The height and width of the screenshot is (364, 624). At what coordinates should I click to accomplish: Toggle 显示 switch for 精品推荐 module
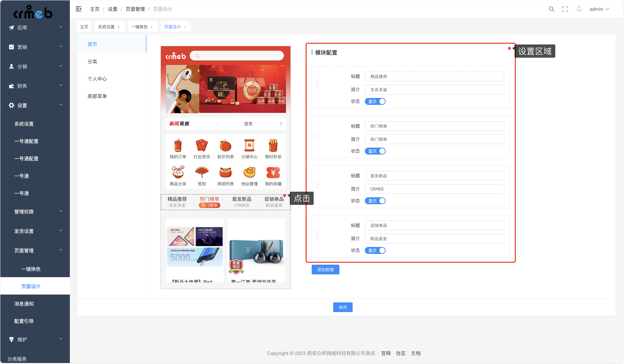[375, 102]
